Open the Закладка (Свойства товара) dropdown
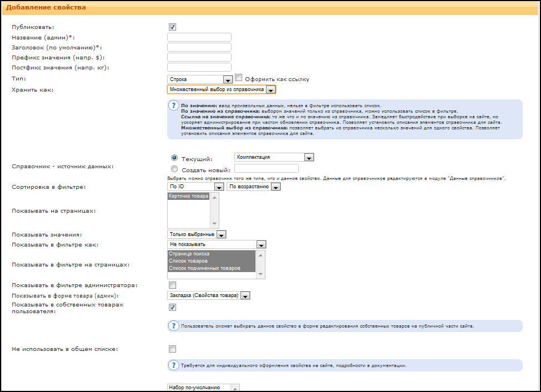Screen dimensions: 541x392 click(208, 295)
